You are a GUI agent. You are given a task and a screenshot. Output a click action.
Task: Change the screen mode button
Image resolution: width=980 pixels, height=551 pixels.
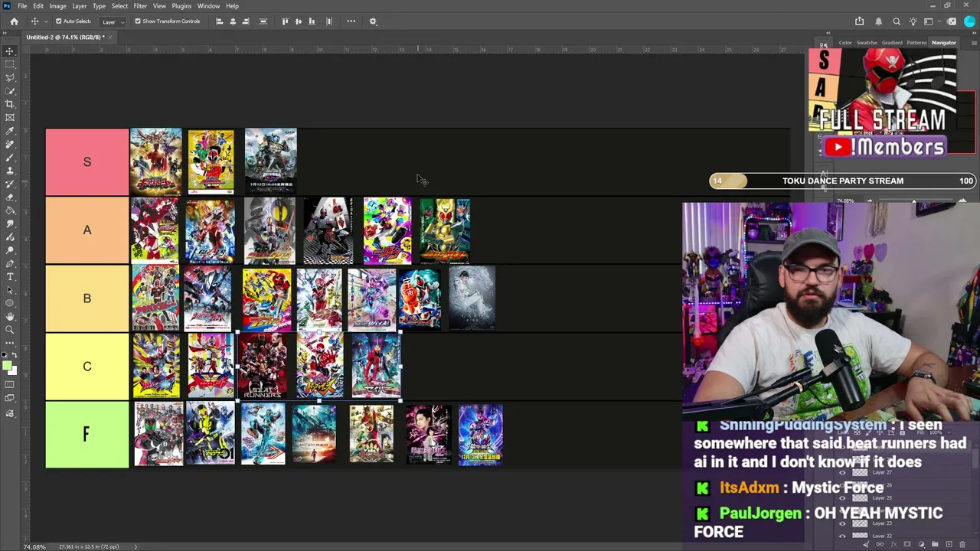click(10, 398)
